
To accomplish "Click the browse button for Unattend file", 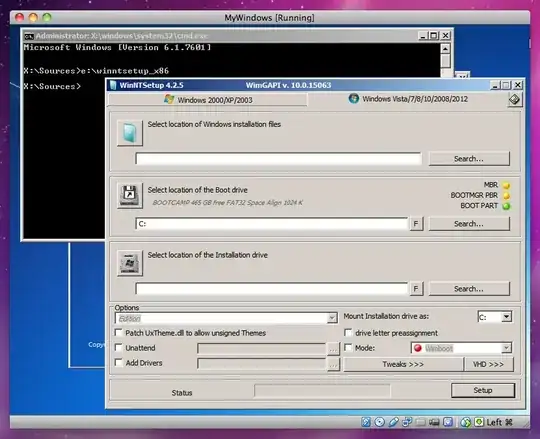I will (333, 349).
